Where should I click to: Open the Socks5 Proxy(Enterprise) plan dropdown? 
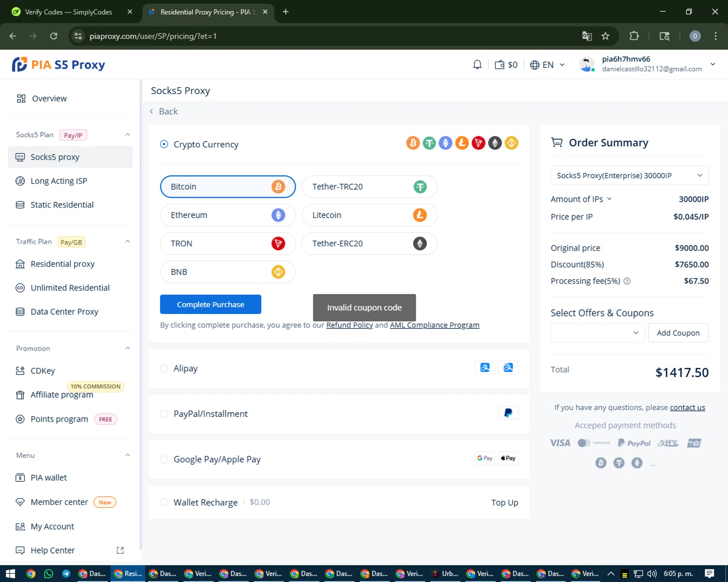click(x=629, y=176)
